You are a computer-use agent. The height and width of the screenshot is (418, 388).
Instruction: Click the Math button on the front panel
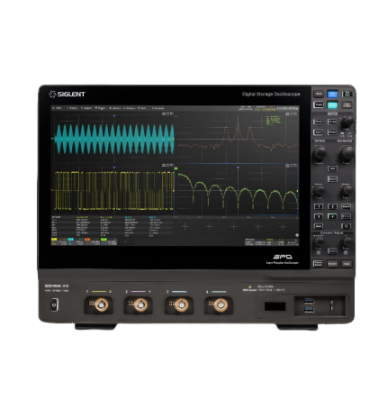319,226
